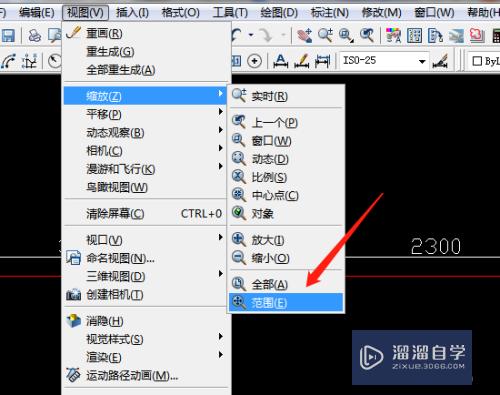
Task: Choose 鸟瞰视图(W) aerial view item
Action: [145, 187]
